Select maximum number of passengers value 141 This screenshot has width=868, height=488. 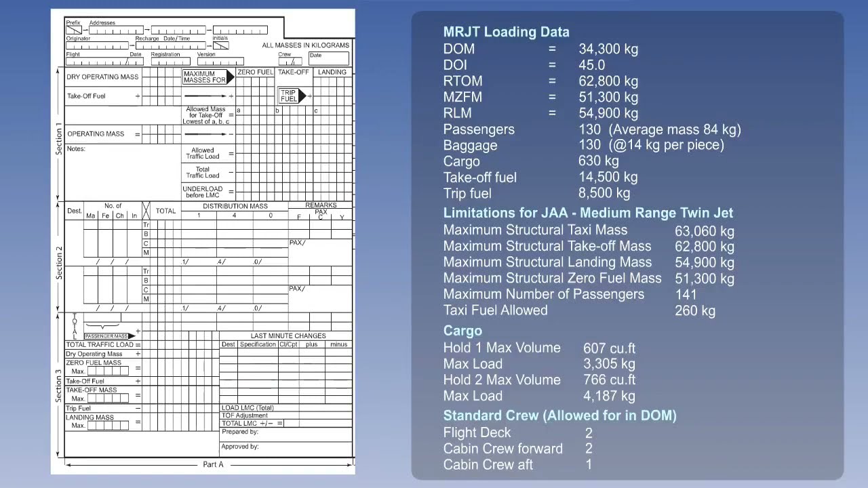(x=686, y=294)
